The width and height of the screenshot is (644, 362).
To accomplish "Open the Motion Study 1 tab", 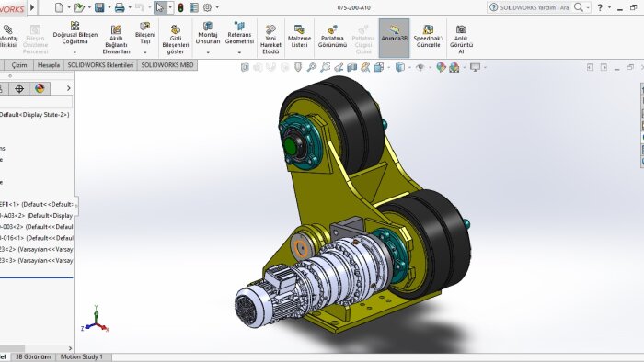I will click(82, 356).
